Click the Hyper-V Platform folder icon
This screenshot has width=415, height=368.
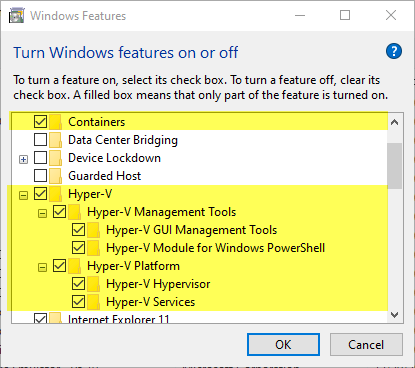pyautogui.click(x=75, y=266)
